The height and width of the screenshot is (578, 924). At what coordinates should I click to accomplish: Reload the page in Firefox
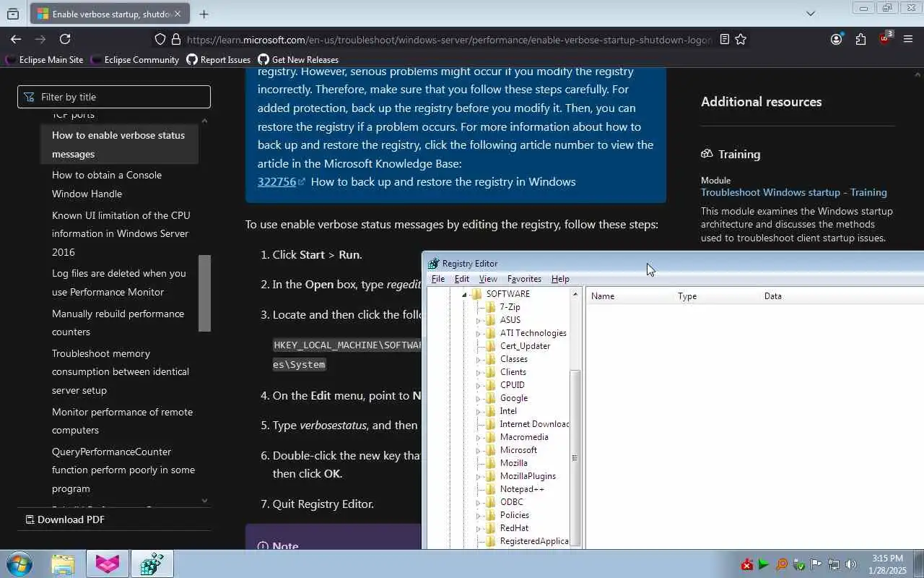click(65, 39)
